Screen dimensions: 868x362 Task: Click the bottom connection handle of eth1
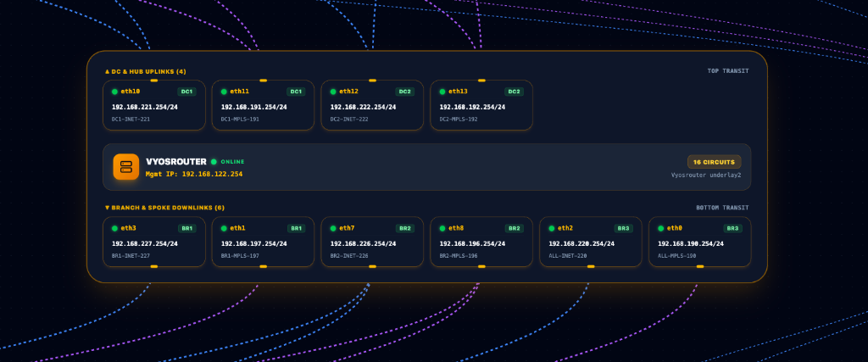[264, 267]
